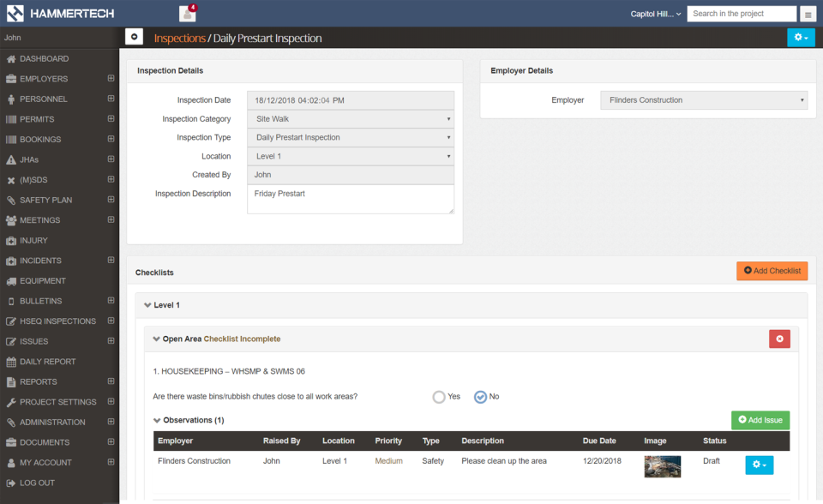
Task: Click the Add Checklist button
Action: coord(772,271)
